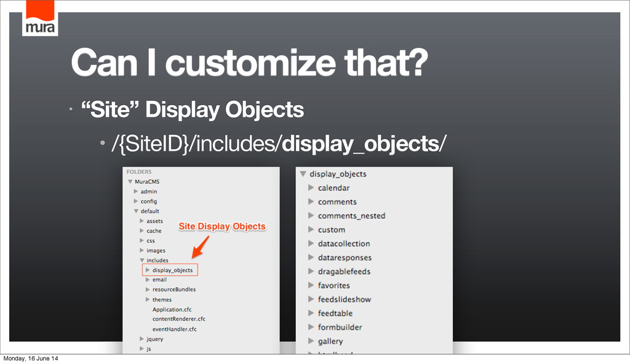Open the Application.cfc file
The height and width of the screenshot is (364, 630).
pyautogui.click(x=172, y=309)
